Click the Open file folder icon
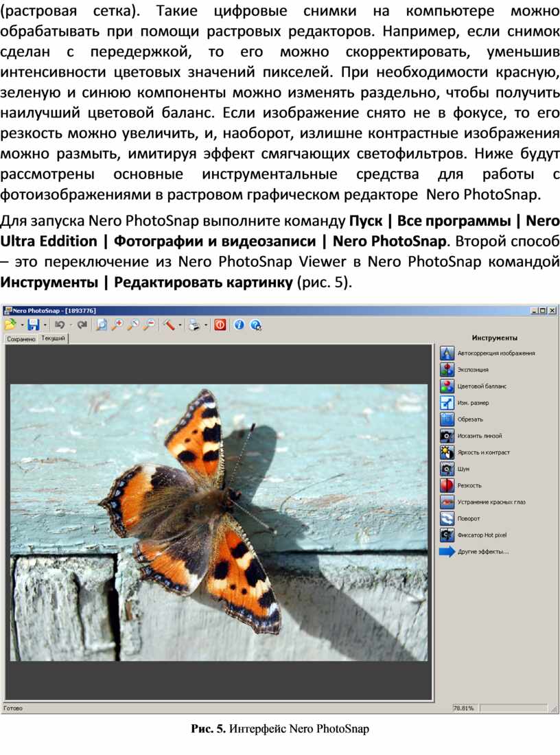Screen dimensions: 560x755 [10, 325]
